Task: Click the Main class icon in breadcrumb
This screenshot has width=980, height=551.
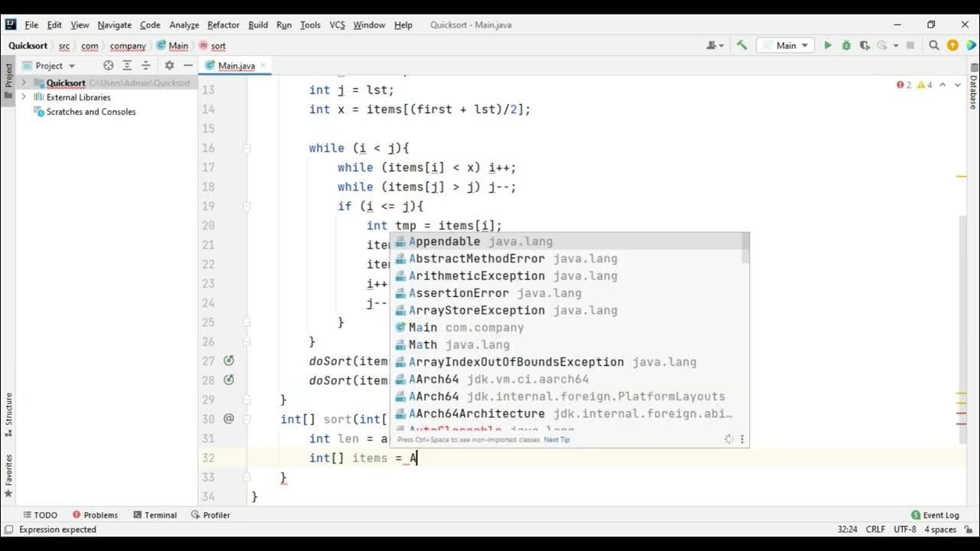Action: click(x=162, y=46)
